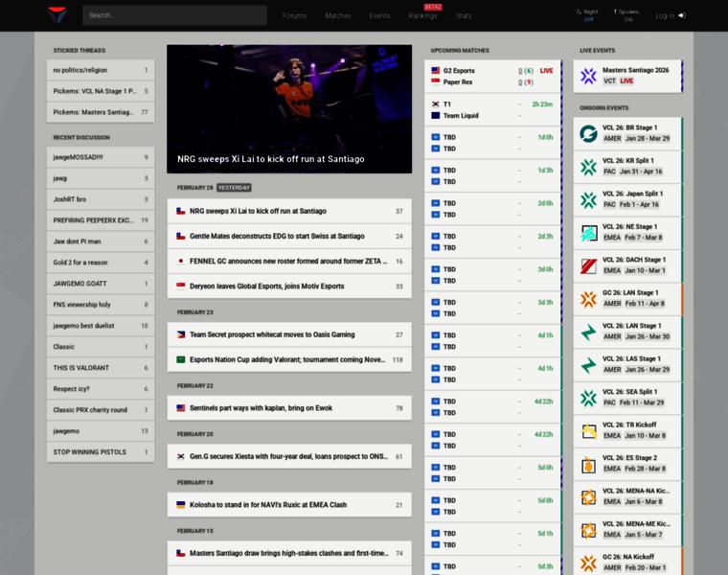Click the T1 Korean flag icon
The height and width of the screenshot is (575, 728).
coord(436,104)
